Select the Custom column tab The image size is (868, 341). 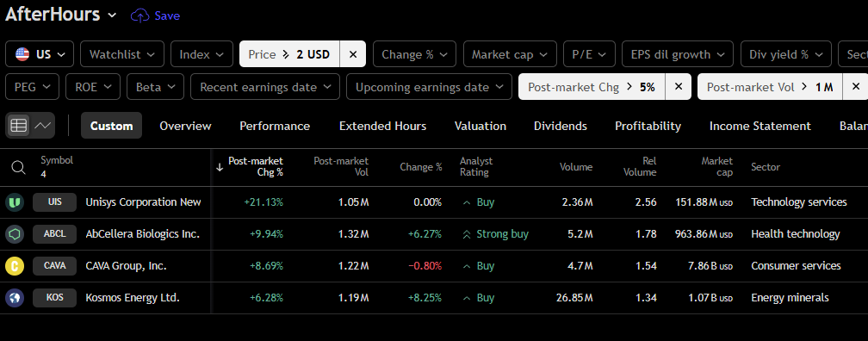(111, 126)
